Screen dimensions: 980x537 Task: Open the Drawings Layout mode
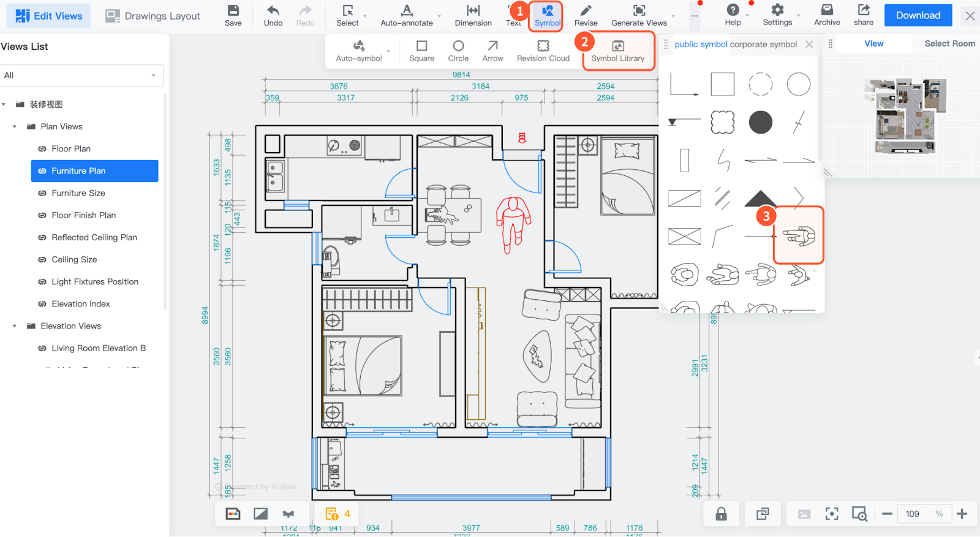click(x=153, y=16)
